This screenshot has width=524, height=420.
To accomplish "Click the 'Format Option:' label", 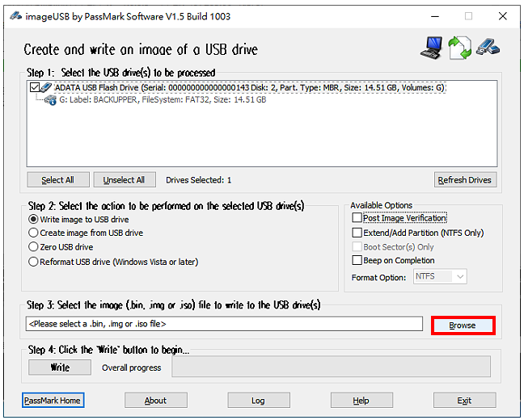I will [378, 278].
